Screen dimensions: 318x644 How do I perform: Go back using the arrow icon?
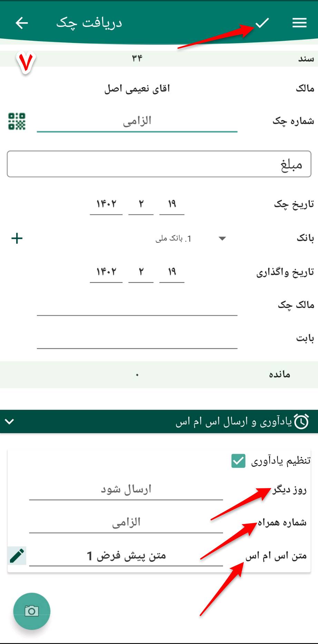tap(21, 23)
